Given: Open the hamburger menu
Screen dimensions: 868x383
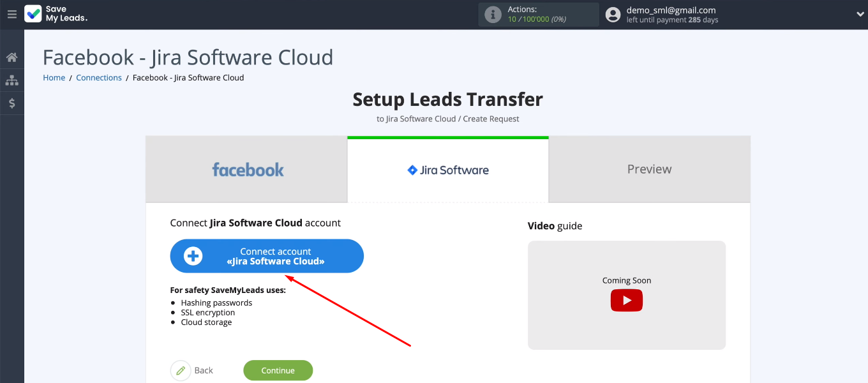Looking at the screenshot, I should coord(11,14).
